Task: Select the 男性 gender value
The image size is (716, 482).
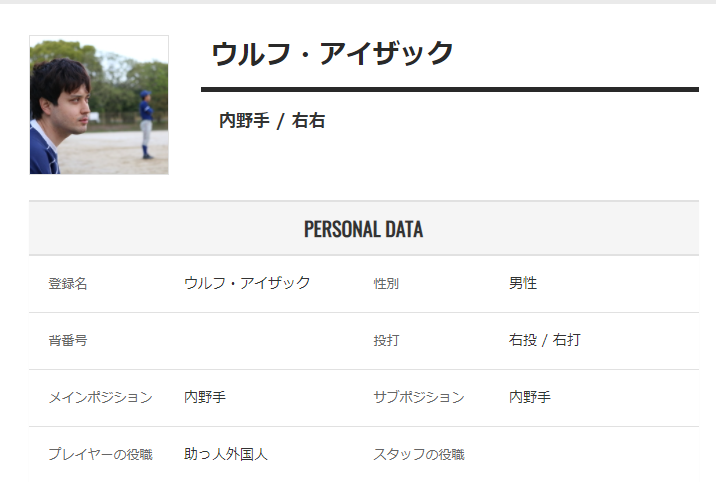Action: (x=523, y=283)
